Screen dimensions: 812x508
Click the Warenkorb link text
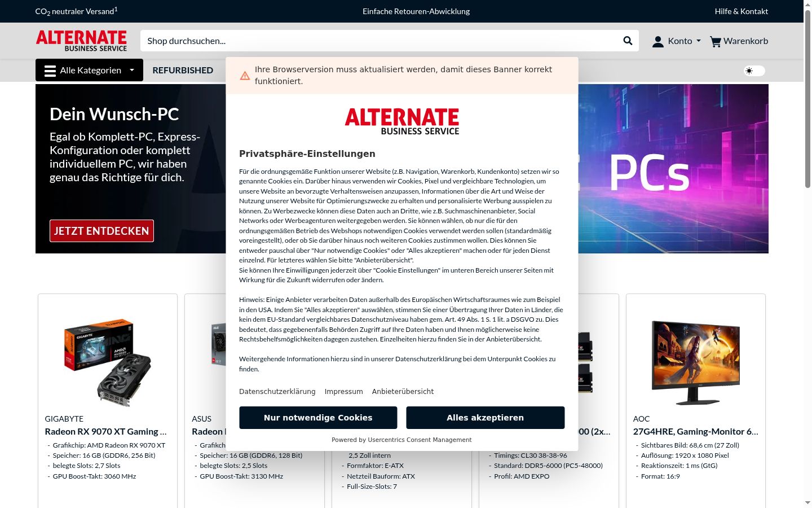tap(745, 41)
